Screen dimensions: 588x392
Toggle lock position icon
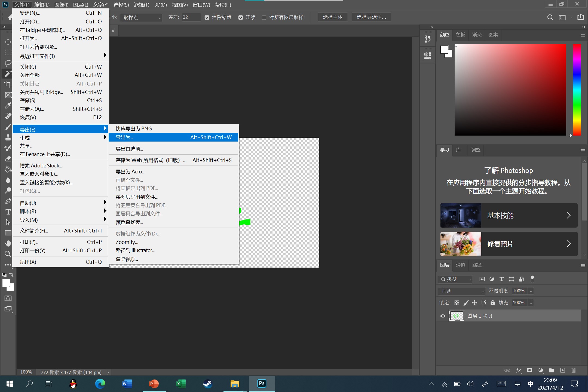(x=474, y=303)
